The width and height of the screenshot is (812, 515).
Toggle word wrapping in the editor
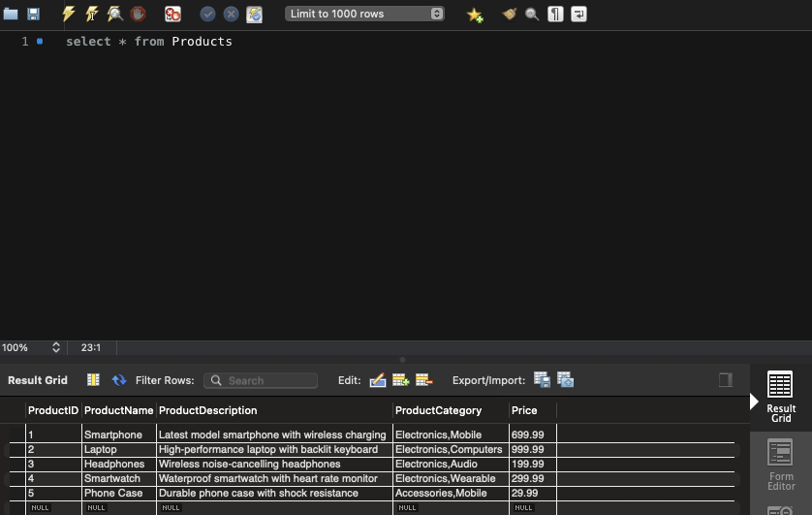coord(578,14)
